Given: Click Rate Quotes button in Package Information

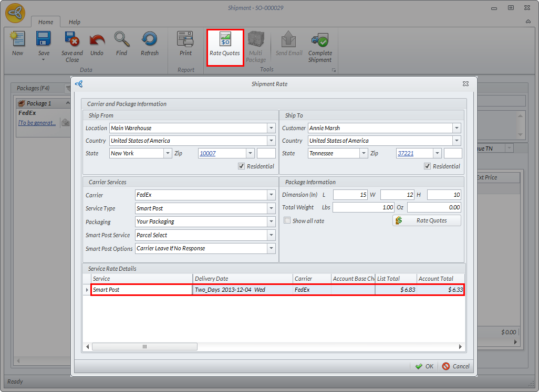Looking at the screenshot, I should click(x=427, y=221).
